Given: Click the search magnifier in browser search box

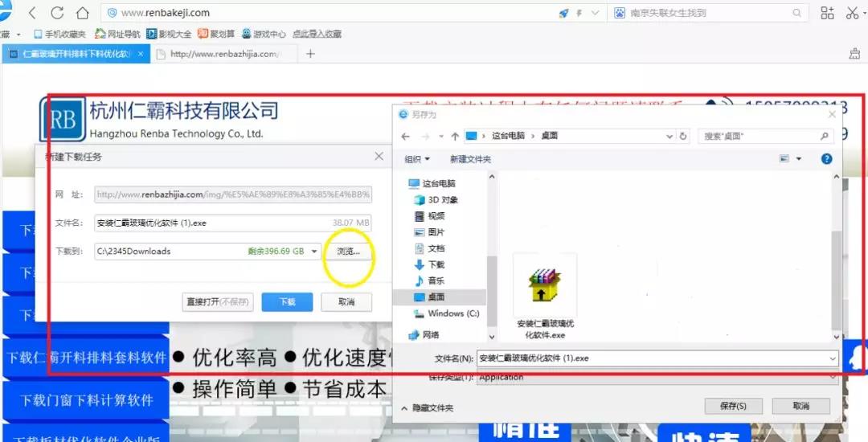Looking at the screenshot, I should tap(797, 13).
